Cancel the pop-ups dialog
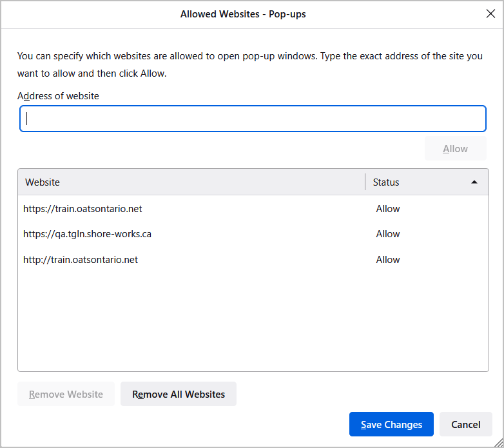Image resolution: width=504 pixels, height=448 pixels. (465, 425)
